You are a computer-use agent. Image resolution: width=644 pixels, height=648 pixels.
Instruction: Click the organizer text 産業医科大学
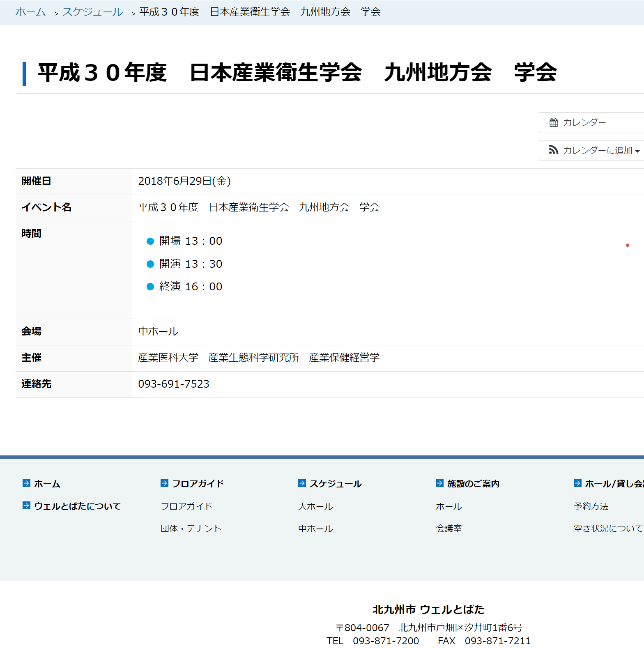(x=168, y=358)
